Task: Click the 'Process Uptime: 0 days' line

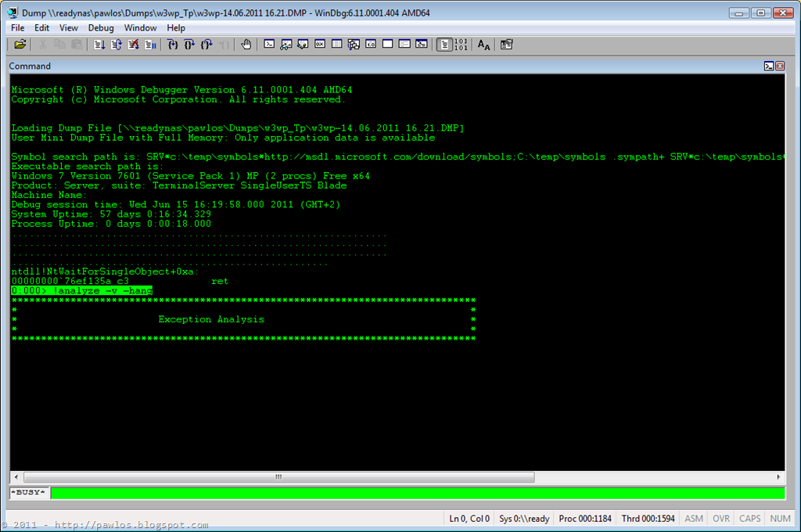Action: click(x=111, y=224)
